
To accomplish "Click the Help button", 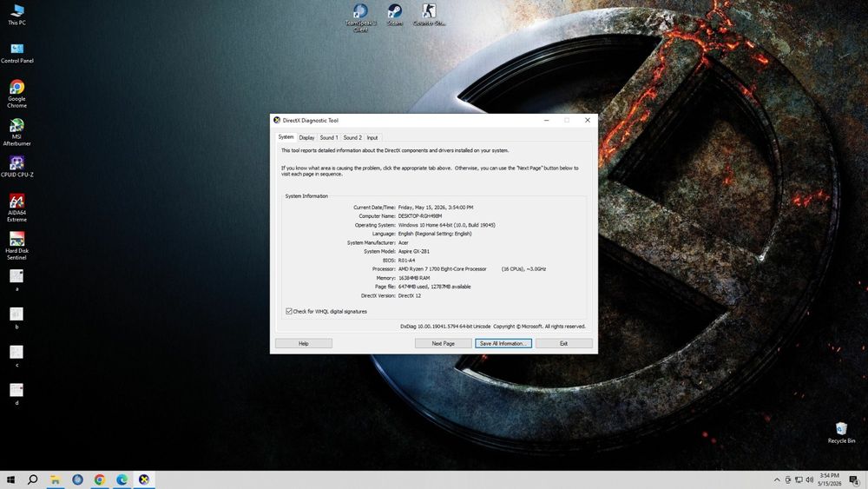I will point(303,343).
